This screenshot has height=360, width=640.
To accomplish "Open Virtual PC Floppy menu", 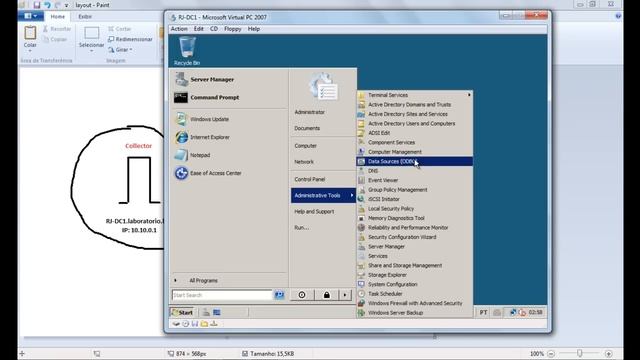I will tap(233, 29).
